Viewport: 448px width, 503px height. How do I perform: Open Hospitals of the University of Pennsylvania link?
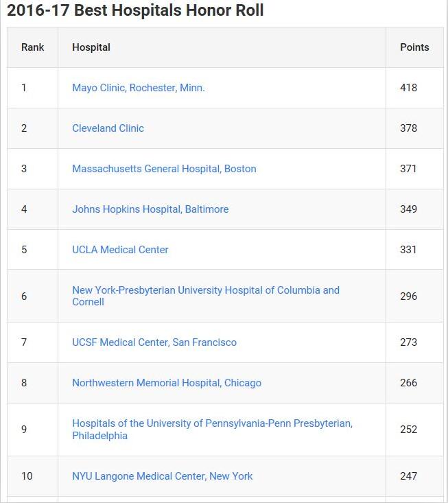pyautogui.click(x=212, y=423)
